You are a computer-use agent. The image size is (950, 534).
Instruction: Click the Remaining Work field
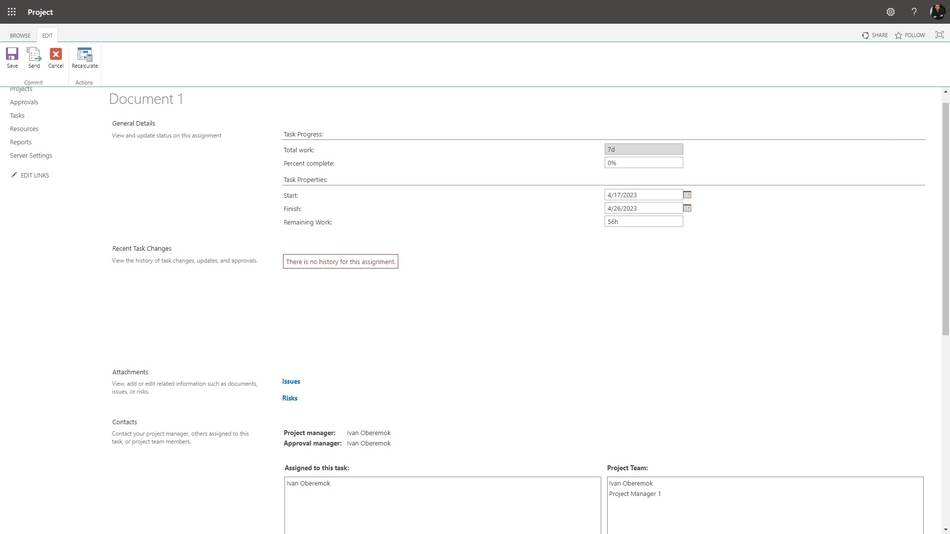click(x=643, y=221)
